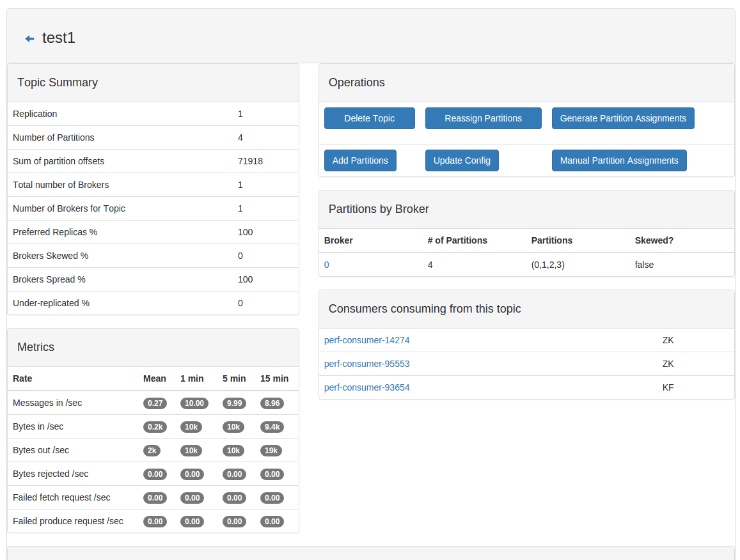
Task: Click the perf-consumer-93654 consumer link
Action: [x=366, y=387]
